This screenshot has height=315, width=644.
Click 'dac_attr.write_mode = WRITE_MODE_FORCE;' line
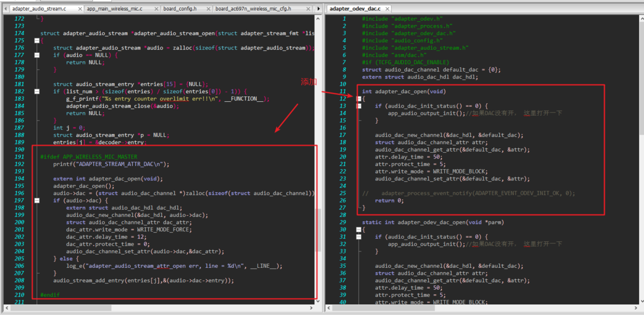click(128, 229)
